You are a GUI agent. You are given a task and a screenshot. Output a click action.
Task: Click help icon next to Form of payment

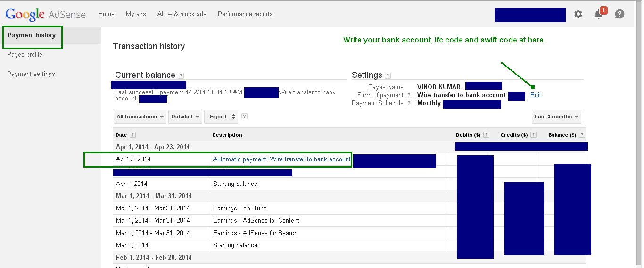pos(408,95)
